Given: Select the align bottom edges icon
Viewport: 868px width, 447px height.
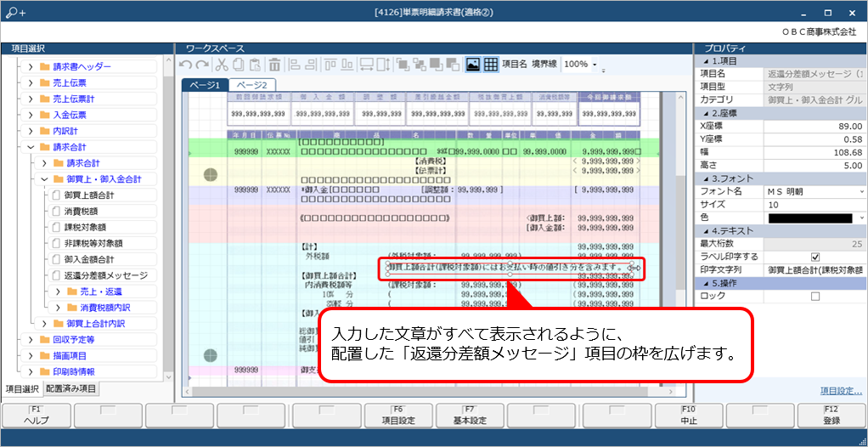Looking at the screenshot, I should [x=347, y=65].
